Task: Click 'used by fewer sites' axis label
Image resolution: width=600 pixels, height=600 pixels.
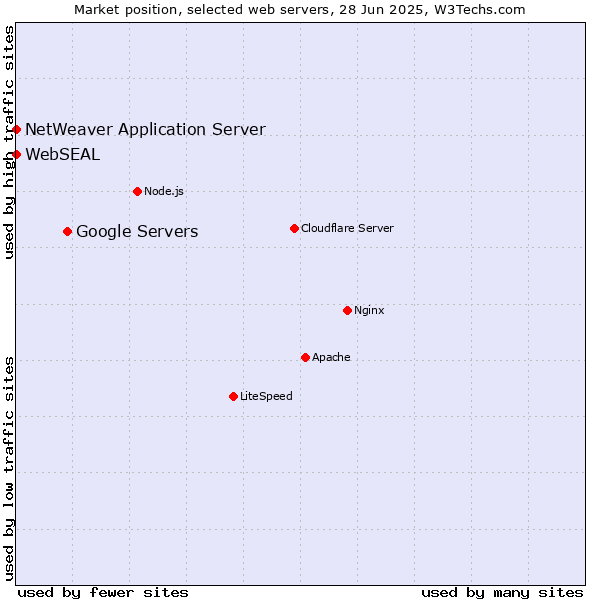Action: pyautogui.click(x=103, y=593)
